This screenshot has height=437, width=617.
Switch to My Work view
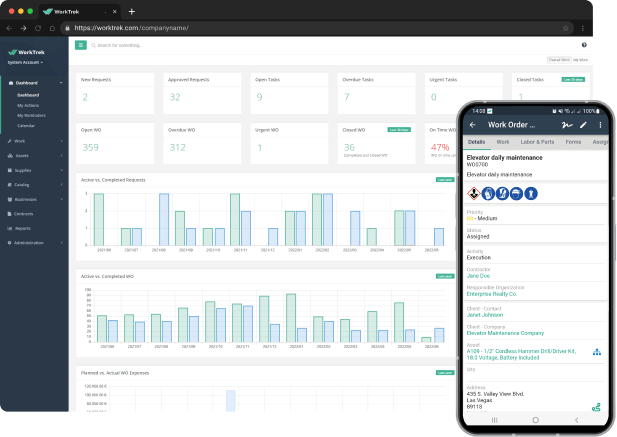click(581, 60)
